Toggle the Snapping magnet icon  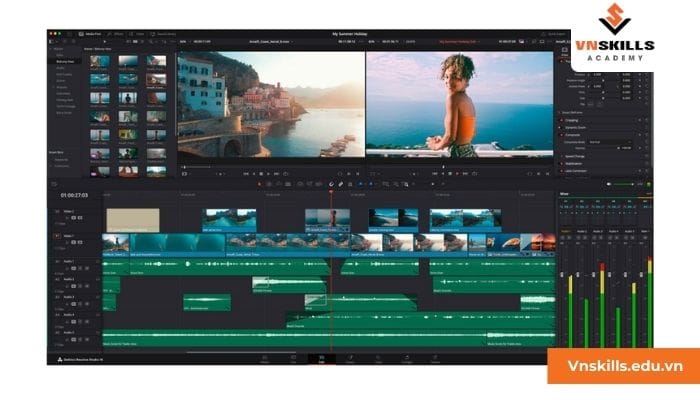pos(331,184)
